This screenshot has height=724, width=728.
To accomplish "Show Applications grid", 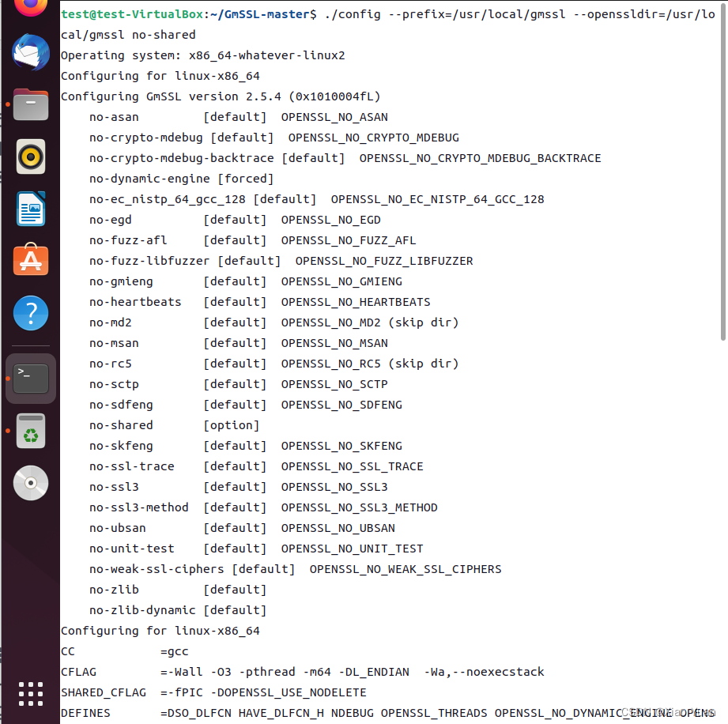I will pyautogui.click(x=31, y=694).
